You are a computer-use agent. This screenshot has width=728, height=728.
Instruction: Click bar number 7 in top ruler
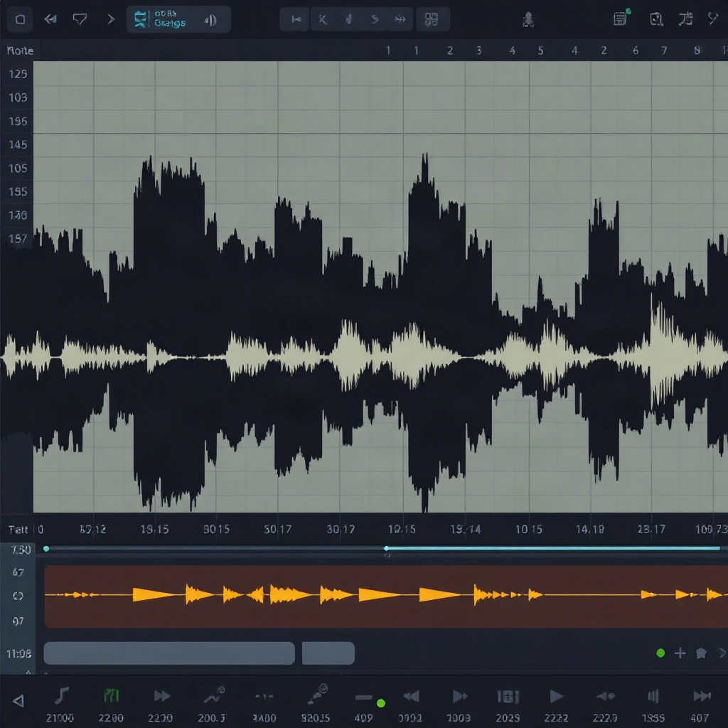tap(664, 50)
